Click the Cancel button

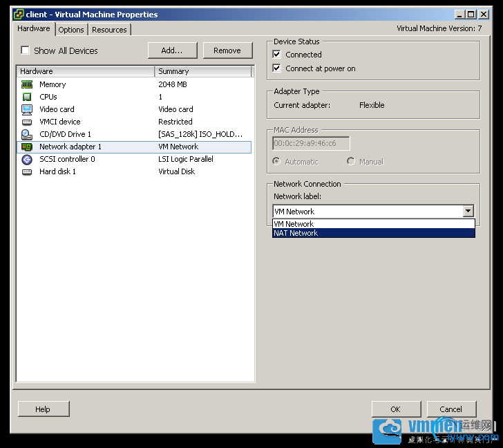pos(451,409)
